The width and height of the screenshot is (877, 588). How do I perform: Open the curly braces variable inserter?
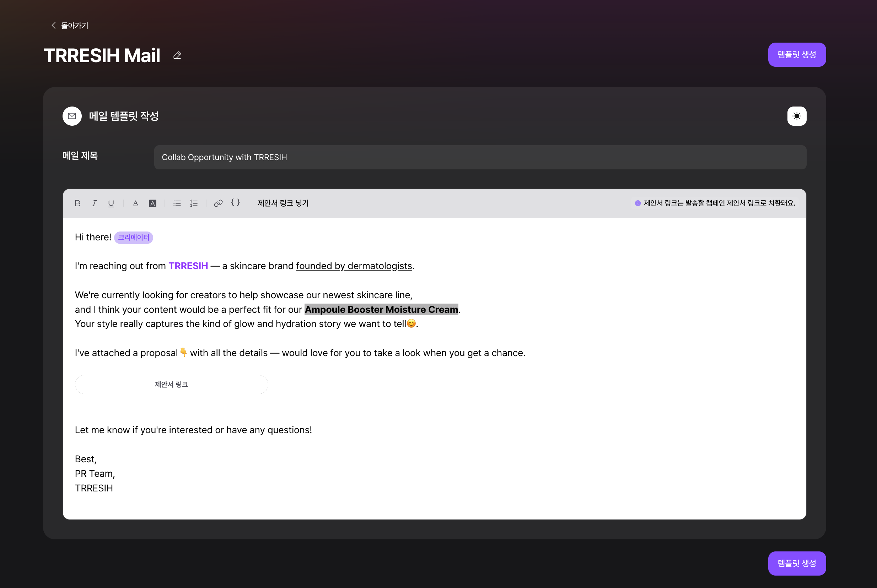pos(235,202)
